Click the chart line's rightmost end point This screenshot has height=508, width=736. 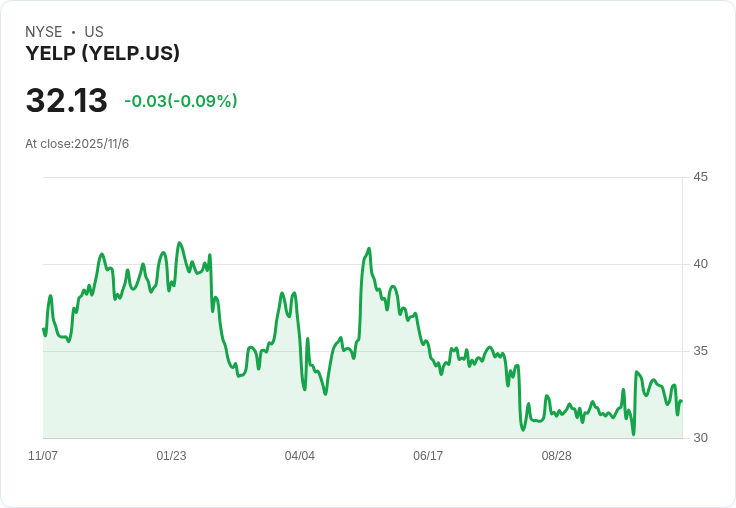coord(681,400)
